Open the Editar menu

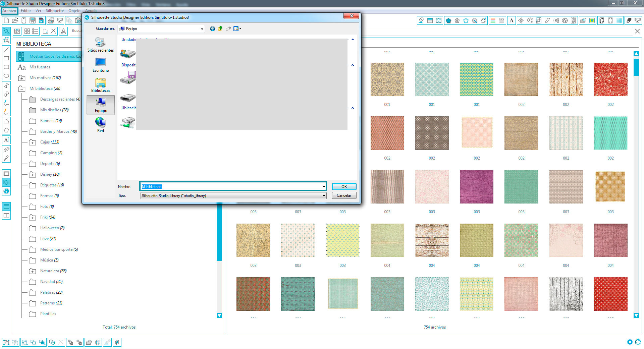[x=26, y=11]
